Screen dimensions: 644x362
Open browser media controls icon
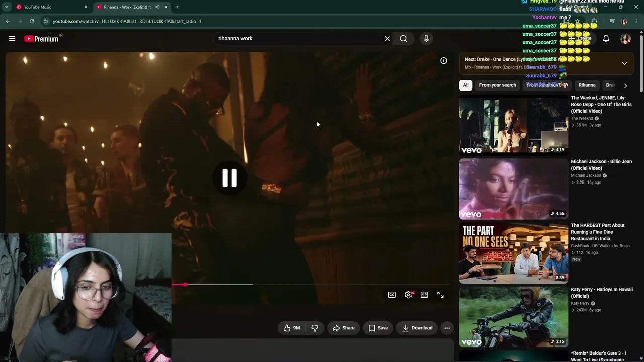coord(612,21)
